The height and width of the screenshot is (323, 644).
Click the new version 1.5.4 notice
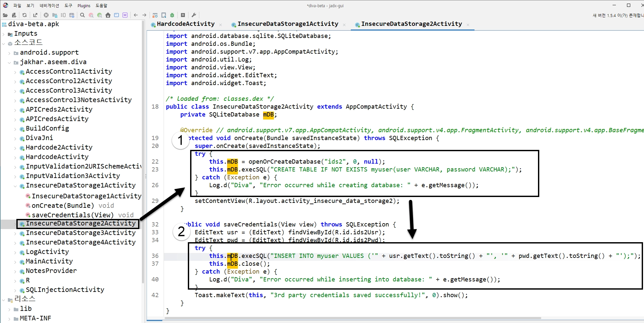coord(618,15)
